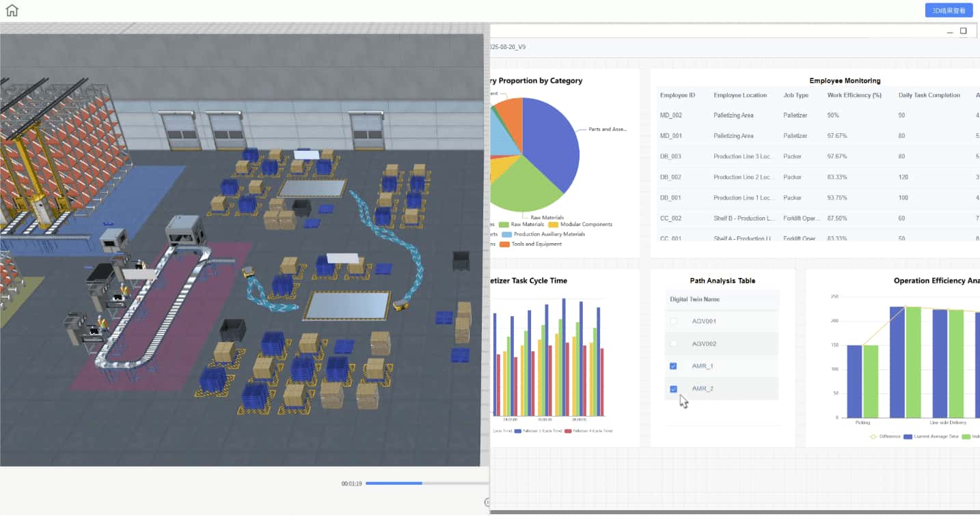Click the Production Auxiliary Materials legend marker
Image resolution: width=980 pixels, height=519 pixels.
[506, 234]
